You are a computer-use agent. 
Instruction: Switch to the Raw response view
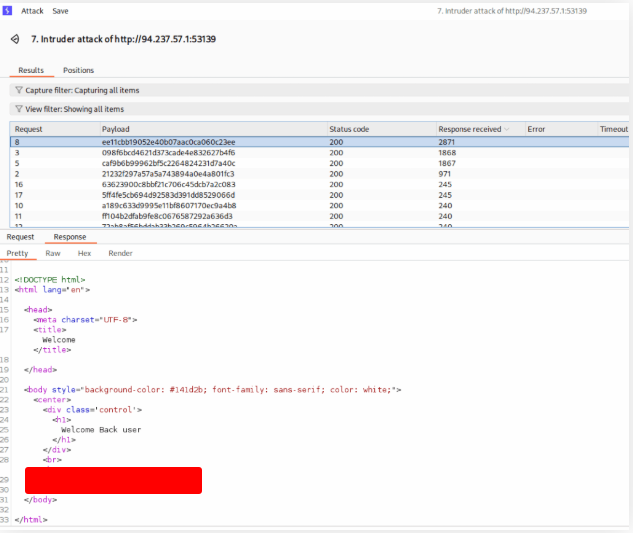(x=52, y=254)
